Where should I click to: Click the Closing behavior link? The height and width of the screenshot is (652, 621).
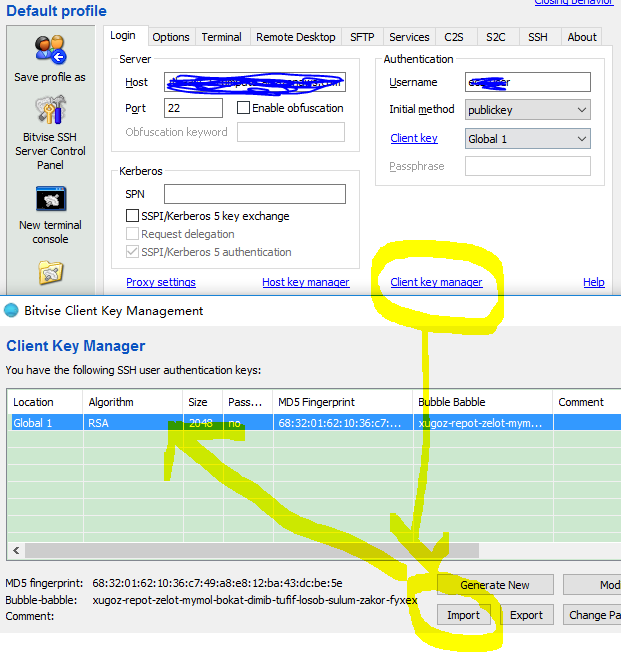tap(574, 2)
